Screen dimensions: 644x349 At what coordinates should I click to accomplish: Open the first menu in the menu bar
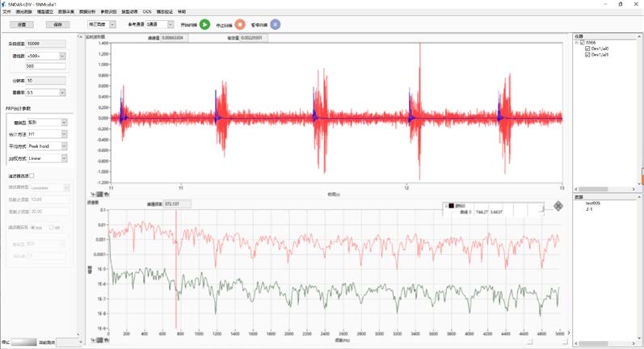[x=7, y=12]
